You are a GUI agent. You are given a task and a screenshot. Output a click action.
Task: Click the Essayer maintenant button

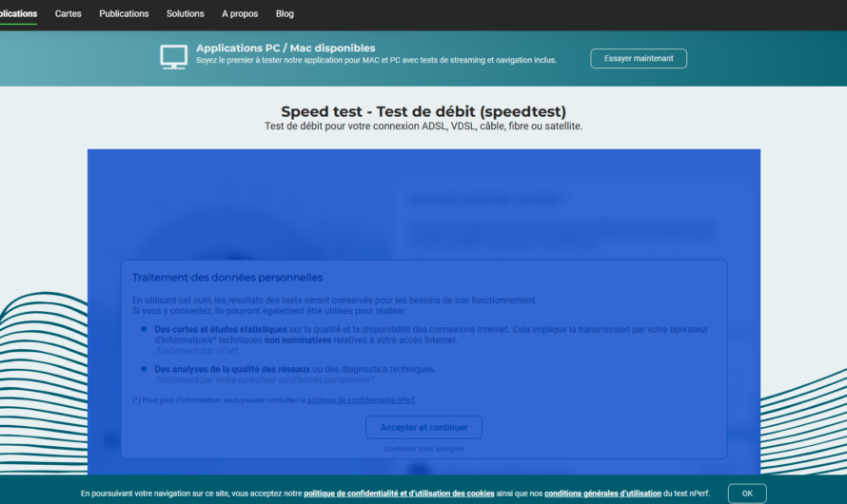point(639,58)
